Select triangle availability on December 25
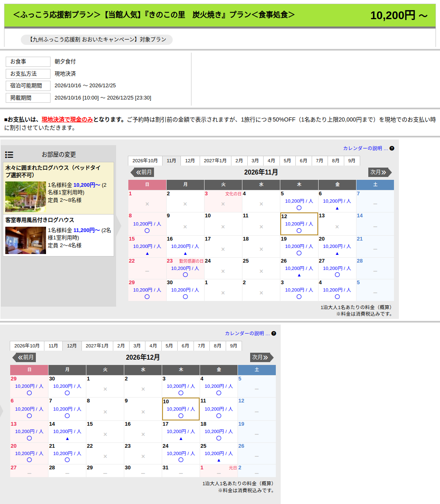 [219, 460]
